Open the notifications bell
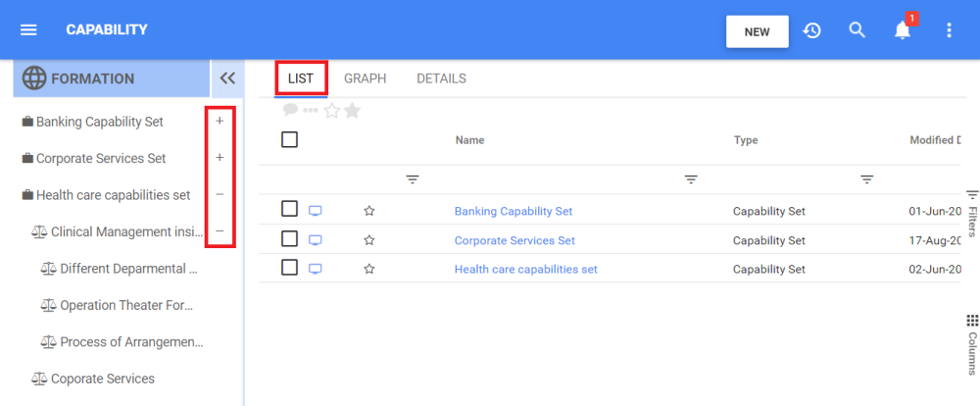The width and height of the screenshot is (980, 406). point(903,30)
